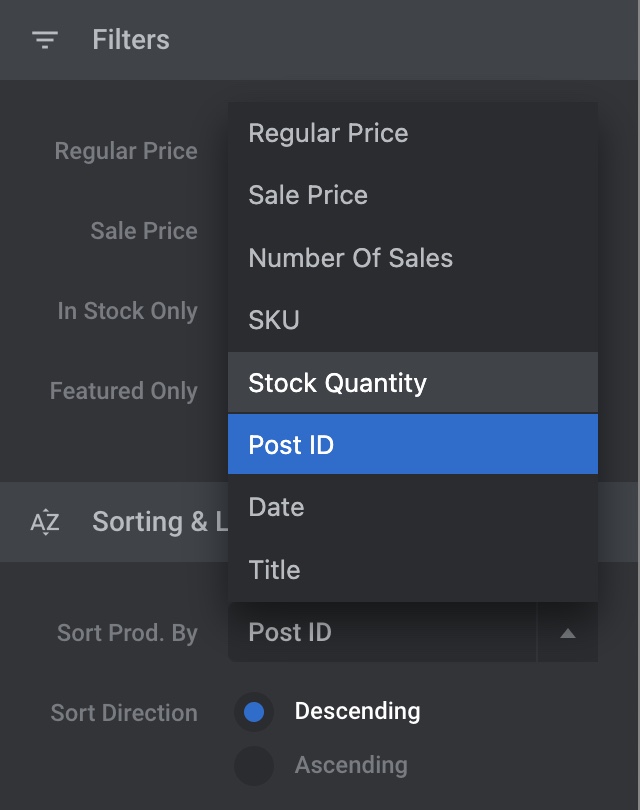Sort products by Date option
The image size is (640, 810).
pyautogui.click(x=276, y=507)
